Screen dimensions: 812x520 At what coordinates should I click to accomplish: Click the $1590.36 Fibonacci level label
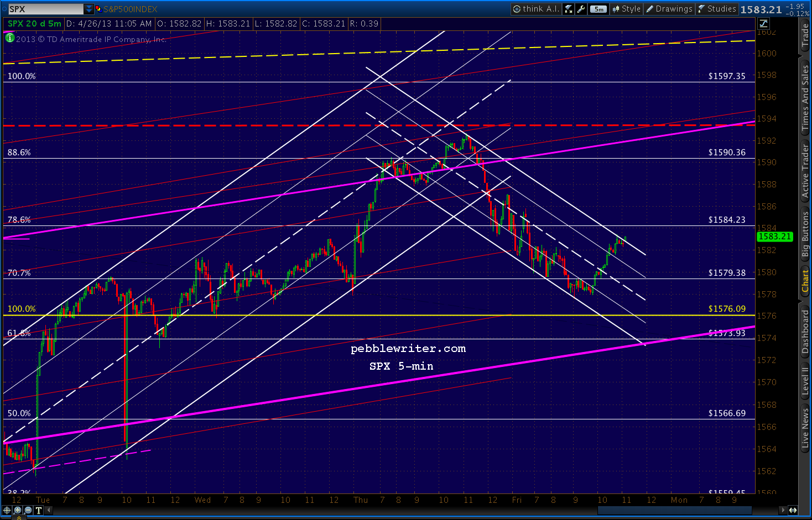727,152
